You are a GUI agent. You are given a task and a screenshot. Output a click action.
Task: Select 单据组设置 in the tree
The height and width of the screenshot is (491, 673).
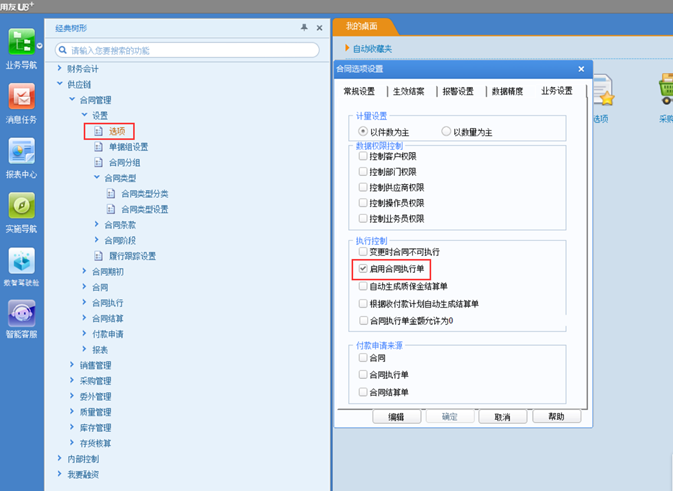coord(128,147)
